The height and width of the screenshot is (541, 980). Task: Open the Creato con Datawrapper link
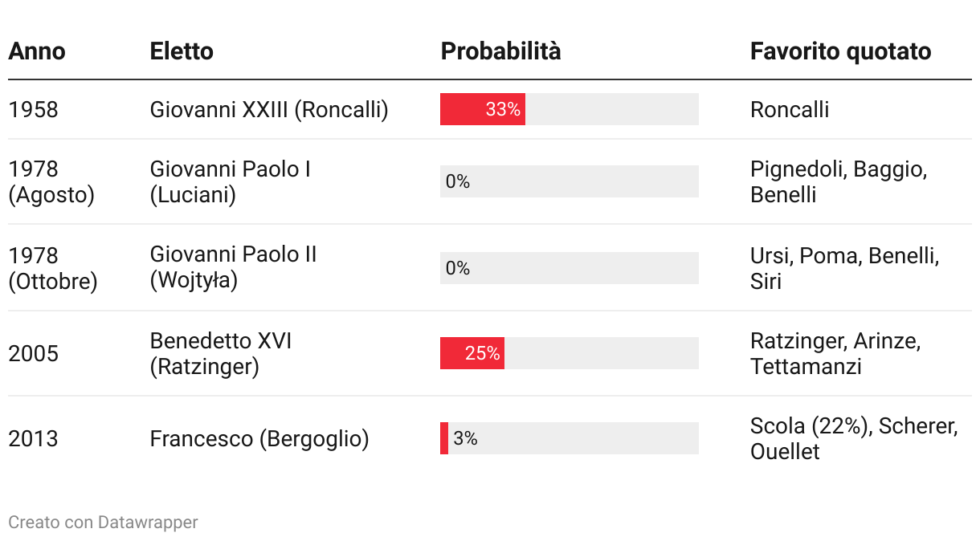[103, 523]
